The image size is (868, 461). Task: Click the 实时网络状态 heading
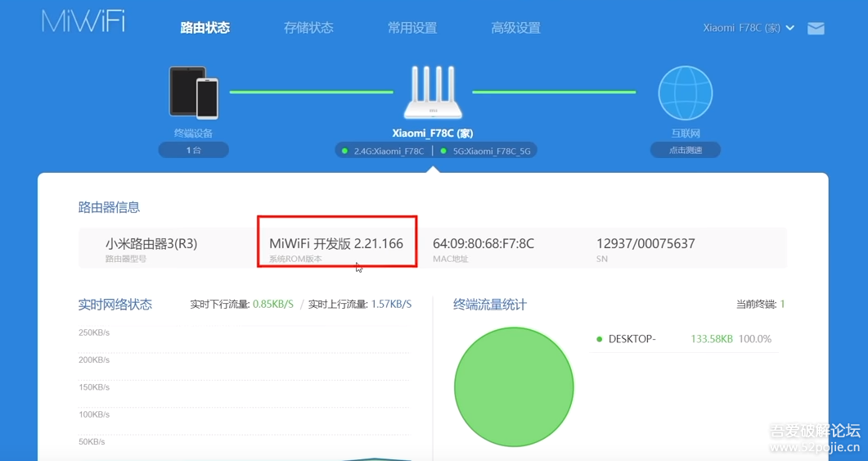115,304
